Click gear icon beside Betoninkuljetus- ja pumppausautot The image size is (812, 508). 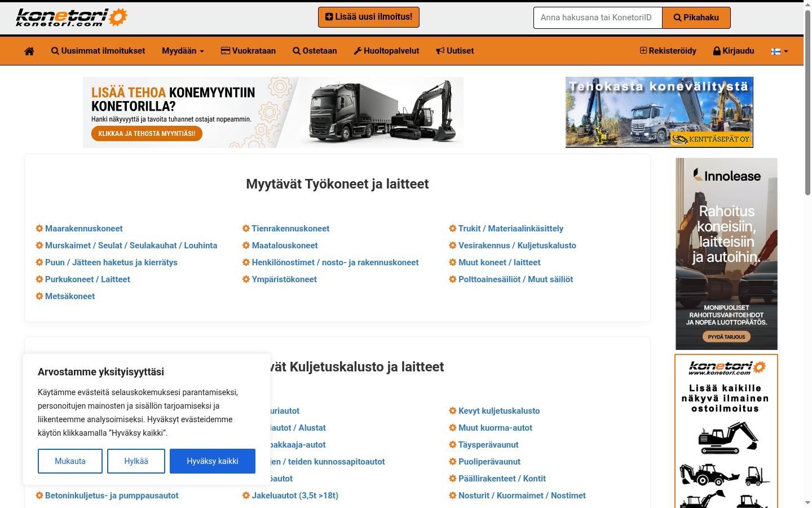[x=39, y=496]
